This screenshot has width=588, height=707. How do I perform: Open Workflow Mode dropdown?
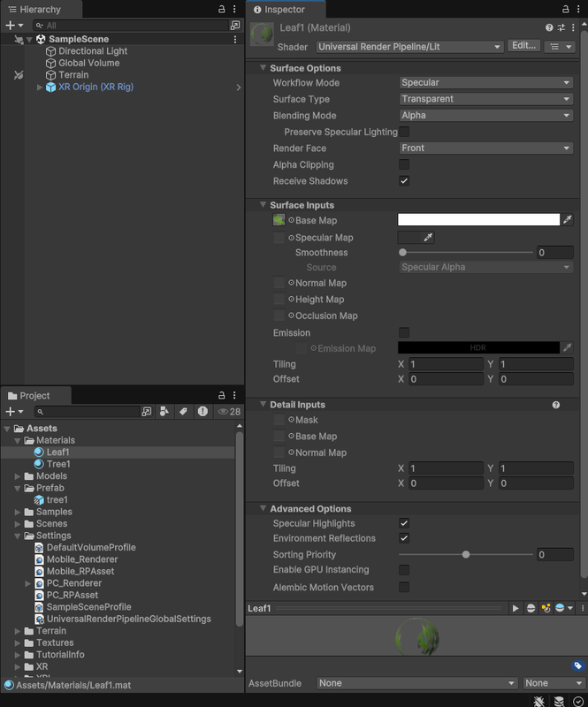pos(486,82)
